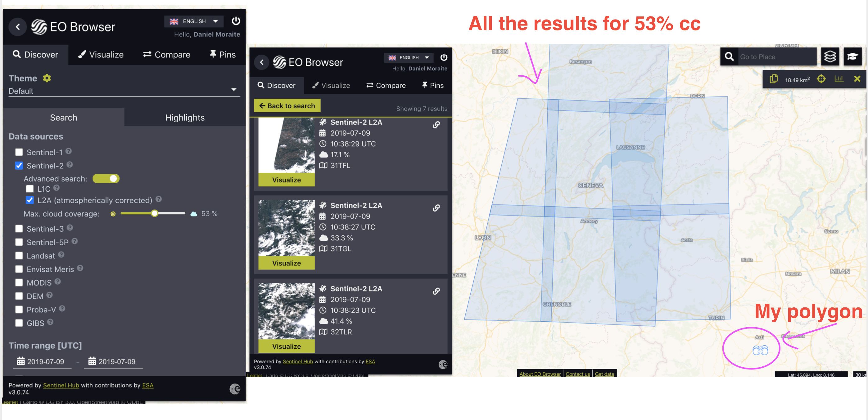Viewport: 868px width, 420px height.
Task: Click the Discover tab icon
Action: click(x=15, y=54)
